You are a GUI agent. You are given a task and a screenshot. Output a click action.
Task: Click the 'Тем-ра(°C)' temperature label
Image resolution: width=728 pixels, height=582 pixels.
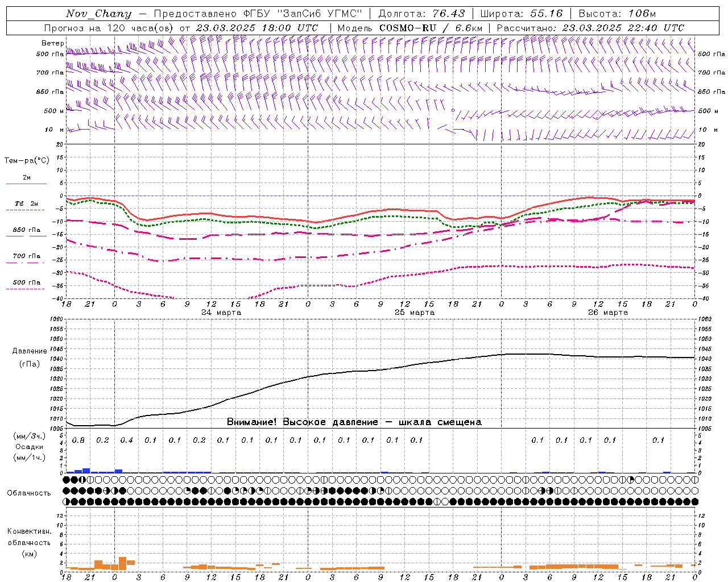point(27,161)
